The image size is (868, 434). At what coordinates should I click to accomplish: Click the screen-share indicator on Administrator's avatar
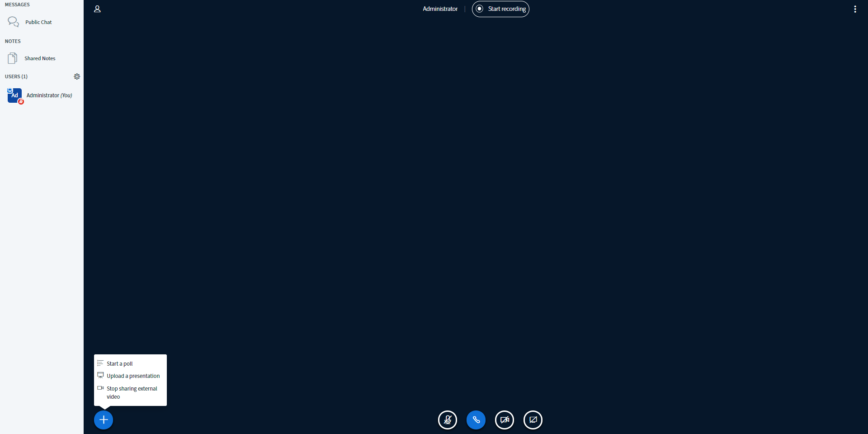[9, 89]
